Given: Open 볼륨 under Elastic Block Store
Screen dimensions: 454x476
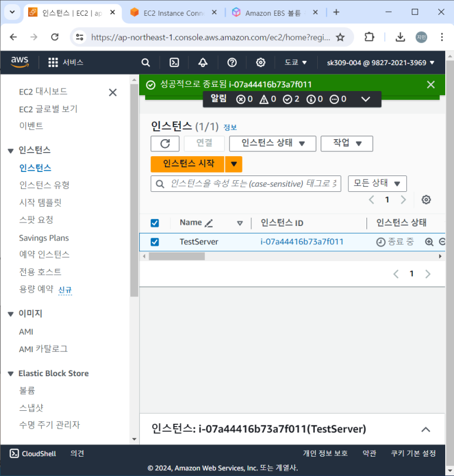Looking at the screenshot, I should click(27, 390).
